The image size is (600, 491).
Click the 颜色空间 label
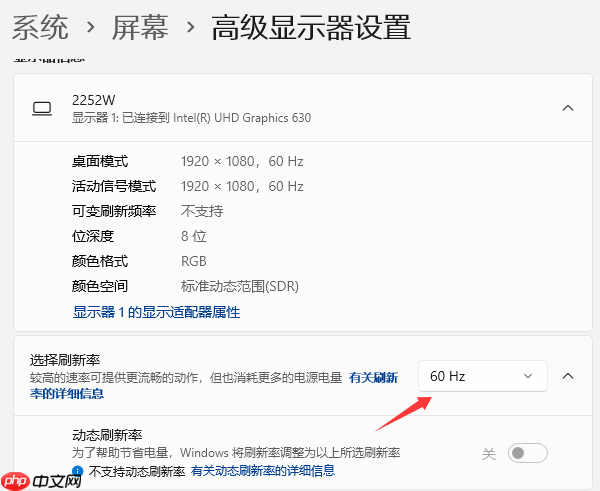pos(100,286)
